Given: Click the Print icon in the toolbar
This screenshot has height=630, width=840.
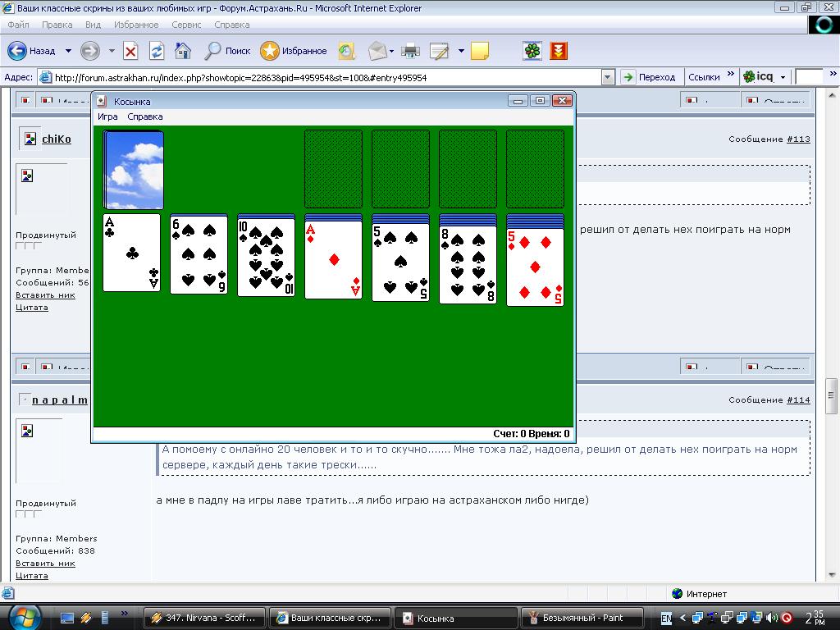Looking at the screenshot, I should pos(411,51).
